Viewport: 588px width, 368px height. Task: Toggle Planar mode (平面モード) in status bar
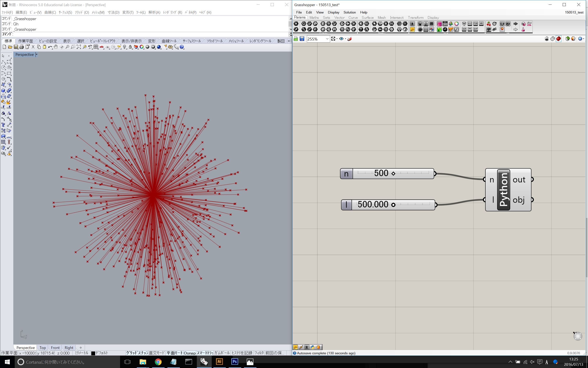tap(174, 353)
